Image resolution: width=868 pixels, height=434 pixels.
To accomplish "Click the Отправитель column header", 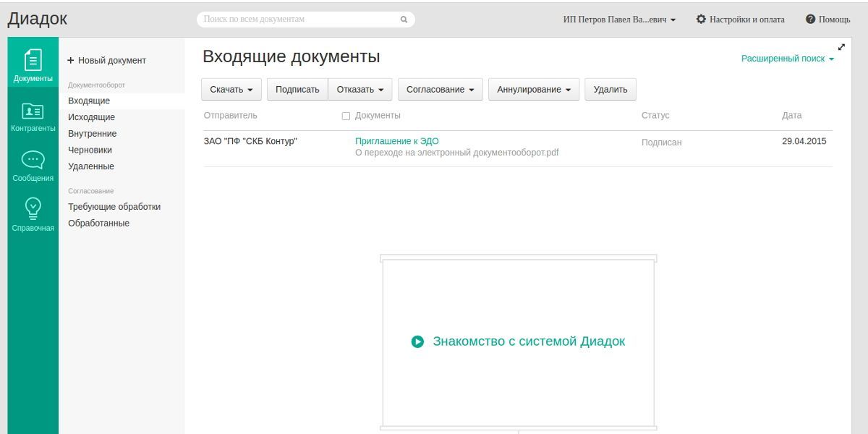I will [x=230, y=116].
